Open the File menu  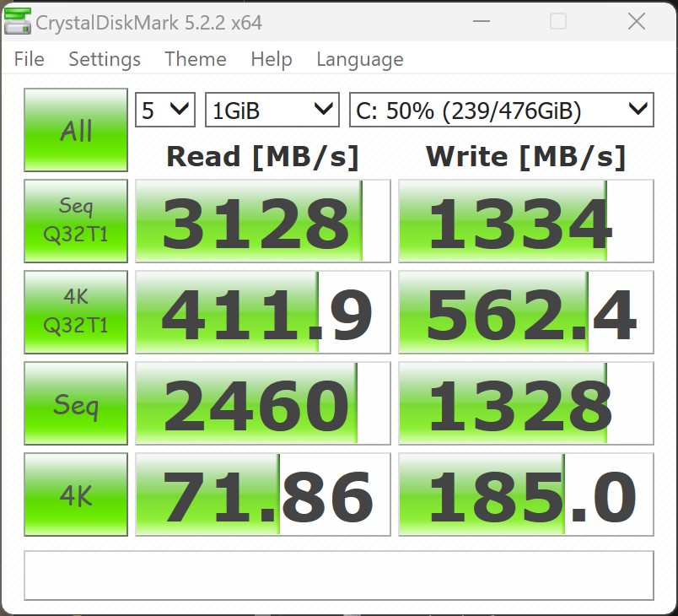click(29, 59)
